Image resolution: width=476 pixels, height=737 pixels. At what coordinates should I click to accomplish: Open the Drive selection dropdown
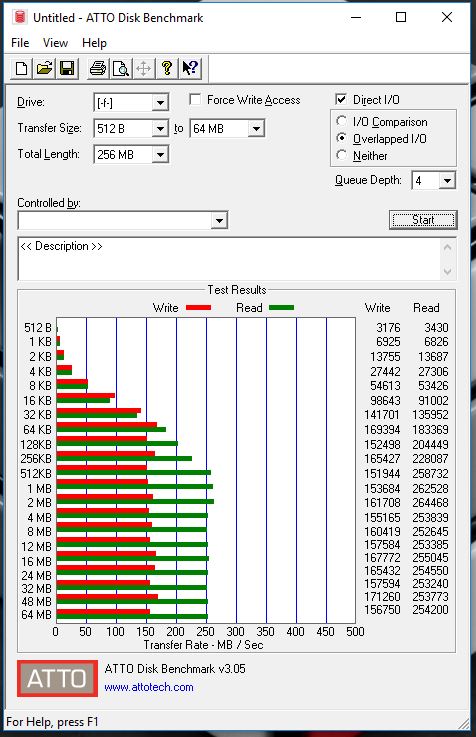click(x=131, y=102)
